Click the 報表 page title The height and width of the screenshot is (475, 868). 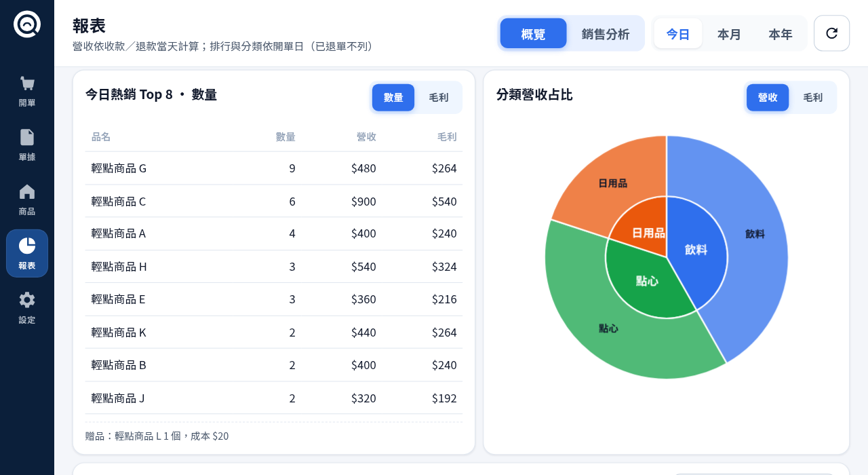(89, 26)
